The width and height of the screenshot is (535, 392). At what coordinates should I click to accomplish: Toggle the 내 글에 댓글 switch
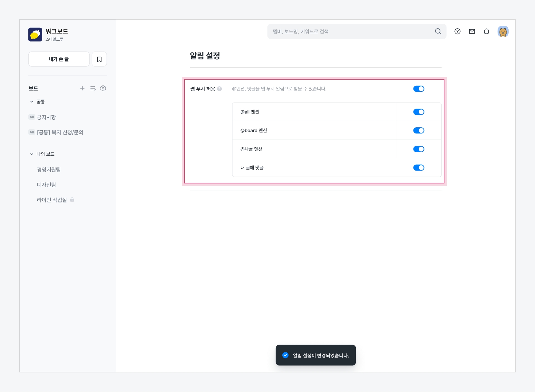(419, 168)
